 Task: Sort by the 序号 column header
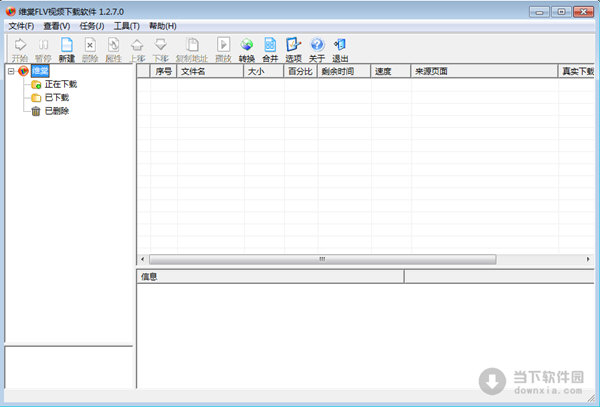163,71
